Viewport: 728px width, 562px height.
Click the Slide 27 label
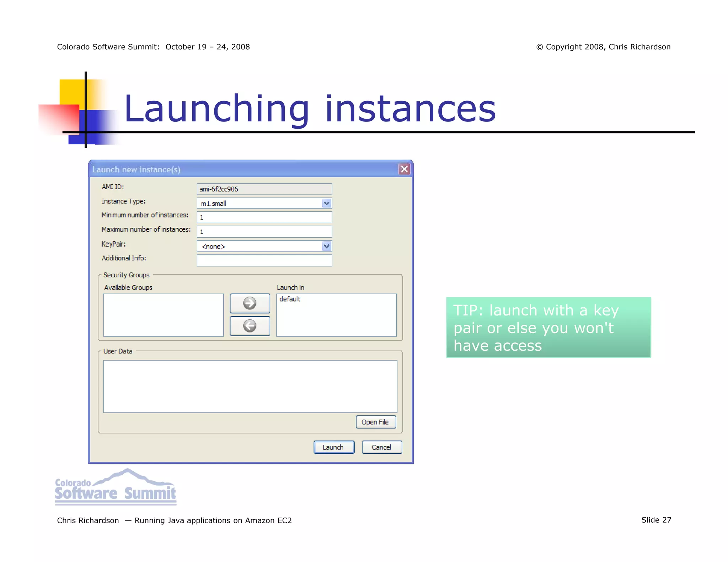click(656, 520)
